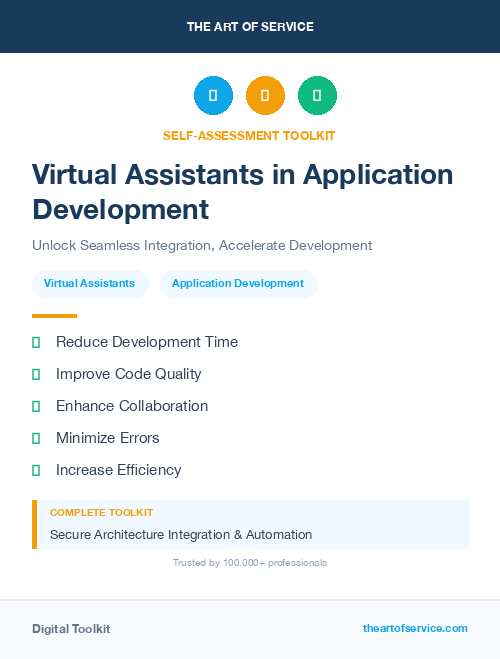Click the Enhance Collaboration text
This screenshot has height=659, width=500.
pyautogui.click(x=132, y=406)
